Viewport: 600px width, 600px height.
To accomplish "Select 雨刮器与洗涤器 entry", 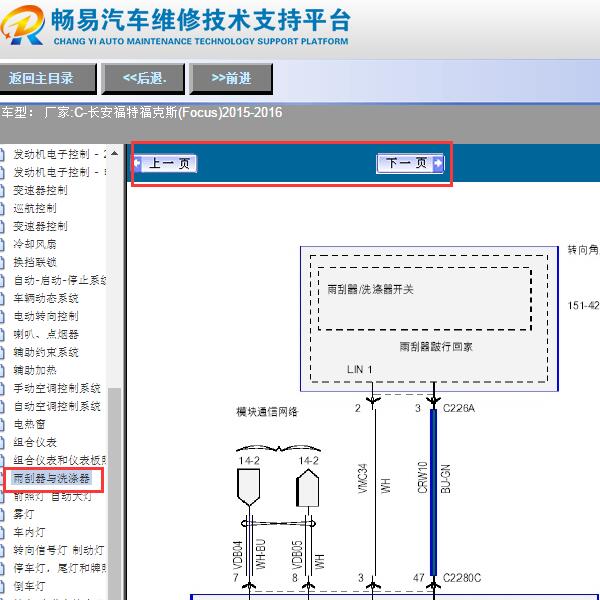I will coord(51,478).
